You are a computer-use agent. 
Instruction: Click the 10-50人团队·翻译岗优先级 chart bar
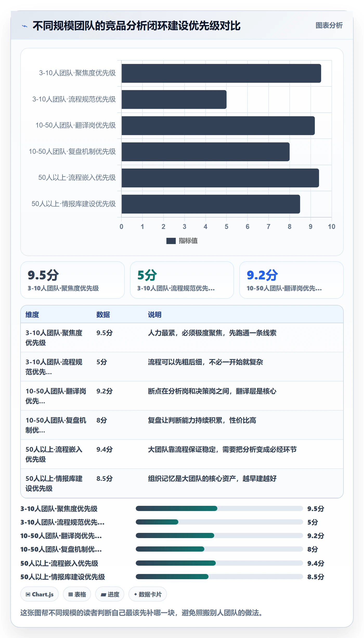[x=218, y=126]
